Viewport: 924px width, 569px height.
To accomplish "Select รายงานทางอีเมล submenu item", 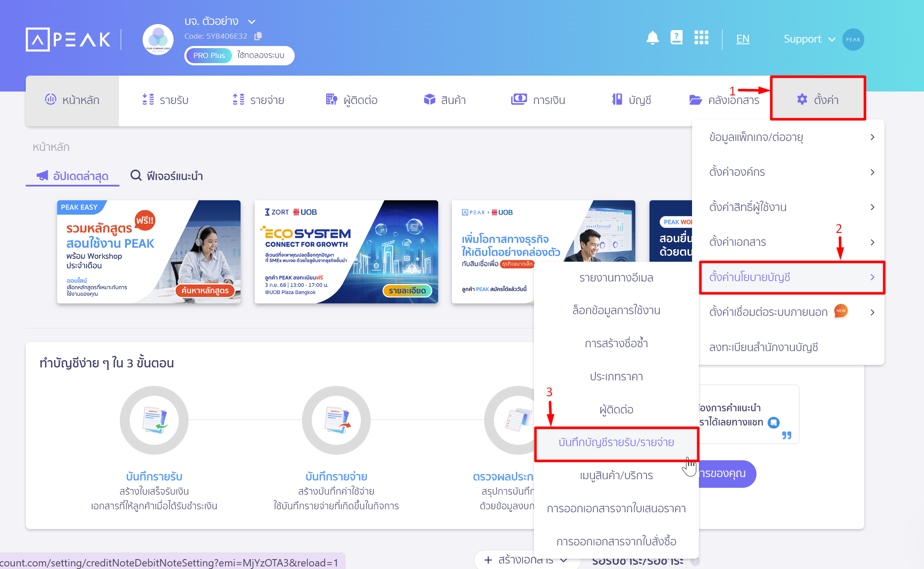I will (x=616, y=278).
